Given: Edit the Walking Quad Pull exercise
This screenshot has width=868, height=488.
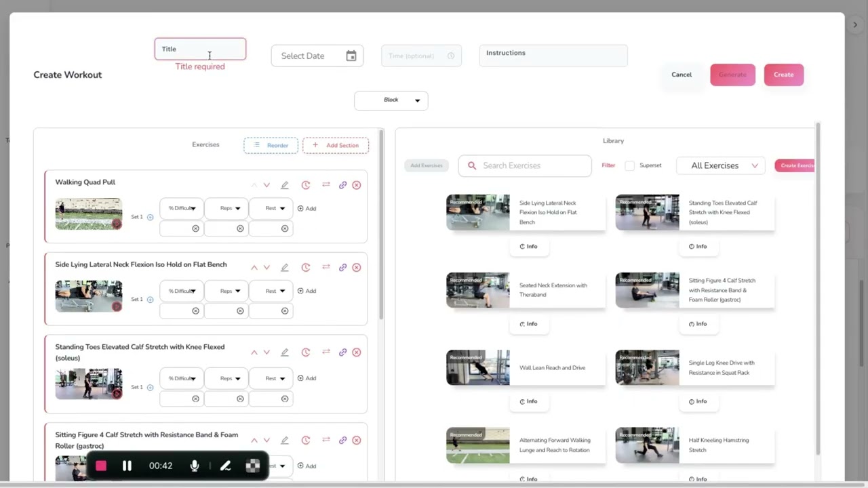Looking at the screenshot, I should [x=285, y=185].
